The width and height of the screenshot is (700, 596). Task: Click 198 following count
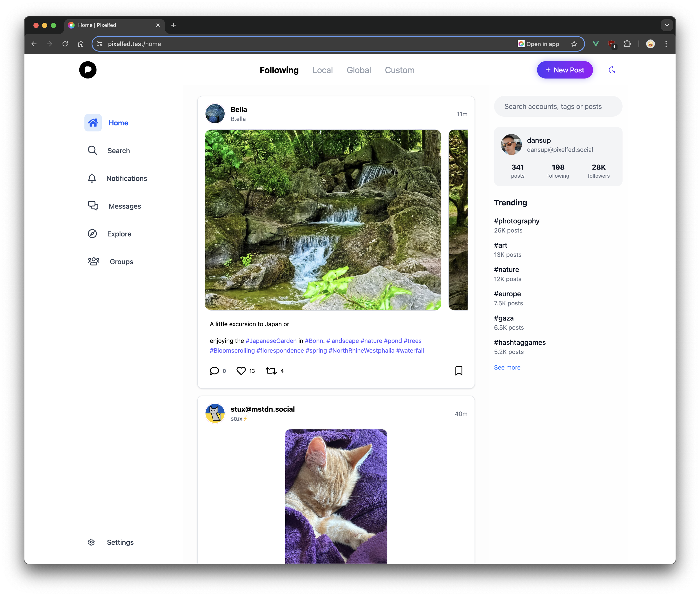(558, 171)
